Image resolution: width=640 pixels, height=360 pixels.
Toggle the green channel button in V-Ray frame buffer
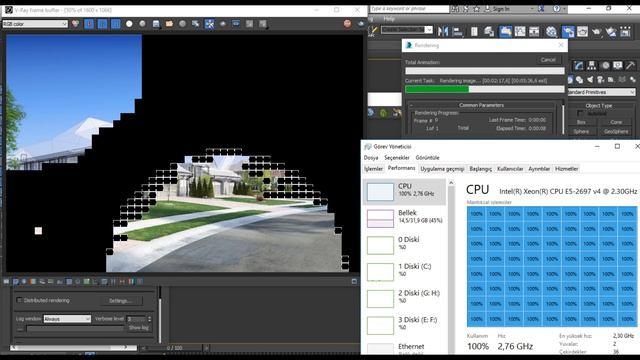click(x=102, y=24)
